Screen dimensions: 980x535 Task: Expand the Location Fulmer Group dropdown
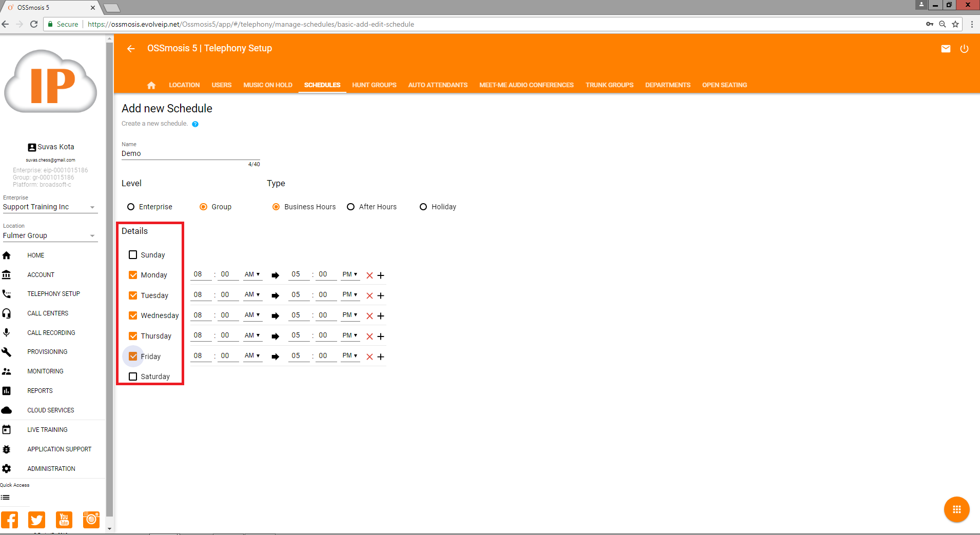(x=49, y=236)
